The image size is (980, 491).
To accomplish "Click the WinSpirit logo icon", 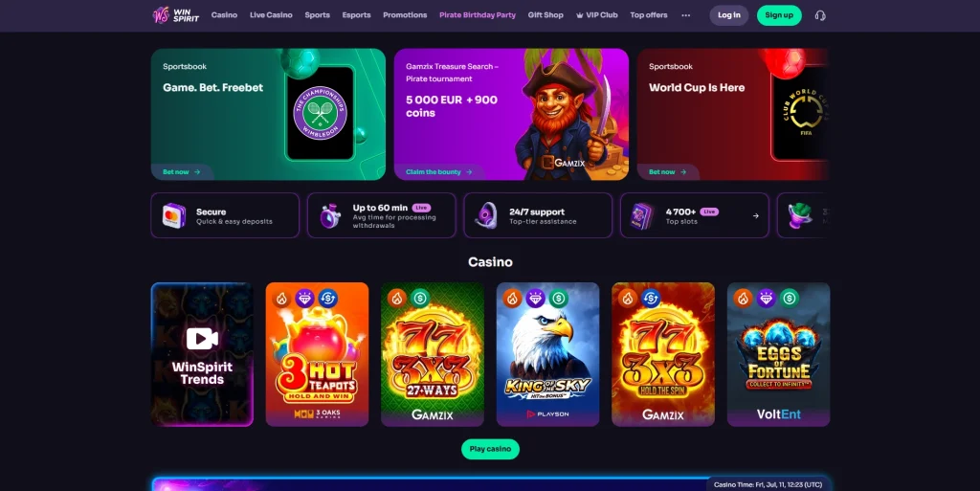I will click(x=161, y=15).
